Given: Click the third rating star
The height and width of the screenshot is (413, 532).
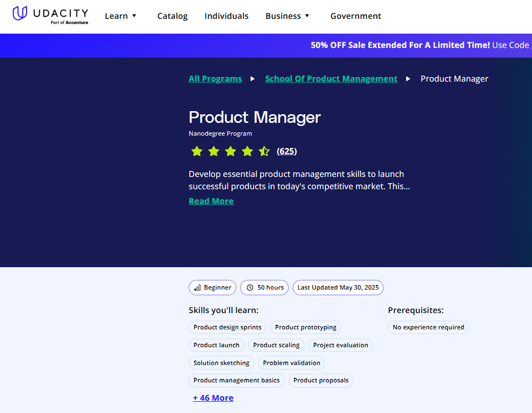Looking at the screenshot, I should point(231,151).
